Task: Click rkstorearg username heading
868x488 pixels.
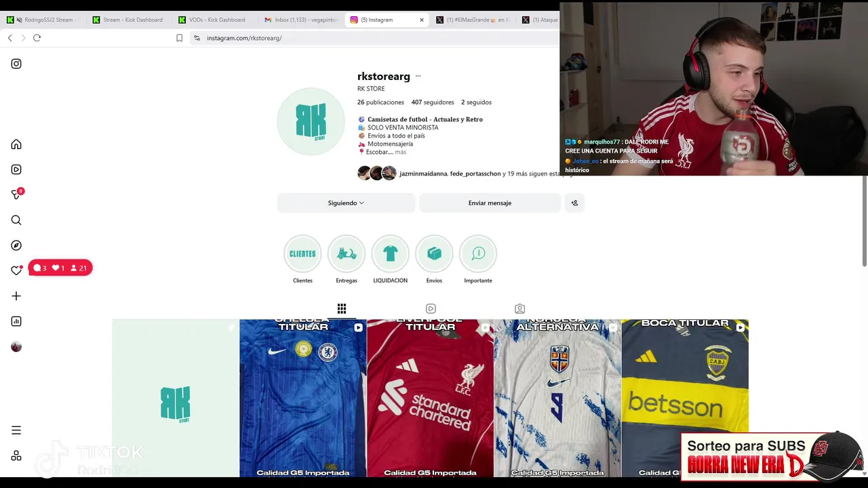Action: (x=384, y=76)
